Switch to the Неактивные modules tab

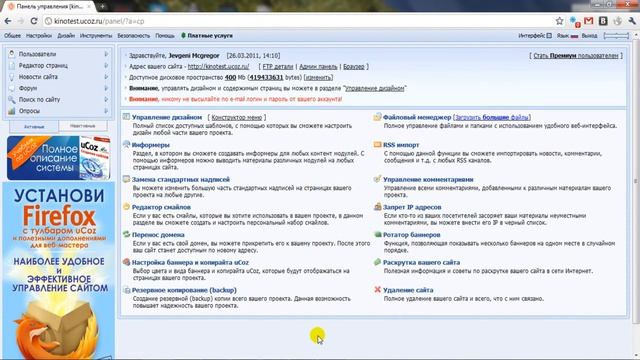coord(83,126)
